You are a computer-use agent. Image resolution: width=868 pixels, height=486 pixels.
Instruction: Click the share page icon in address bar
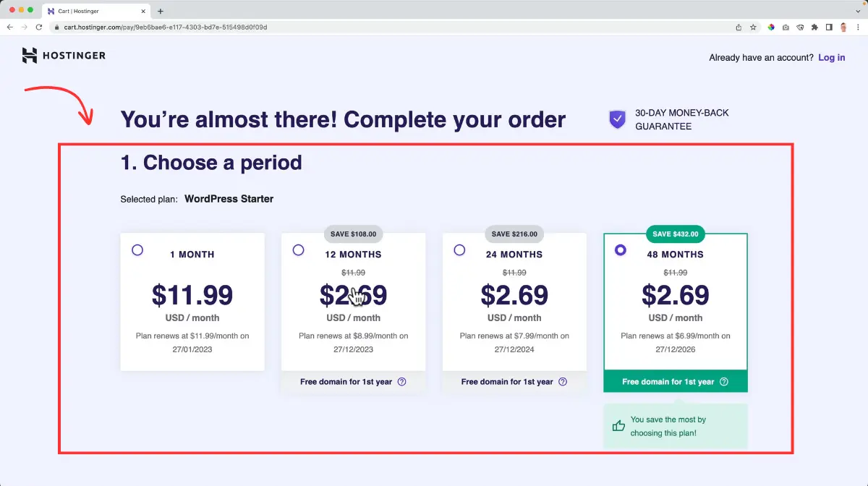(x=739, y=27)
